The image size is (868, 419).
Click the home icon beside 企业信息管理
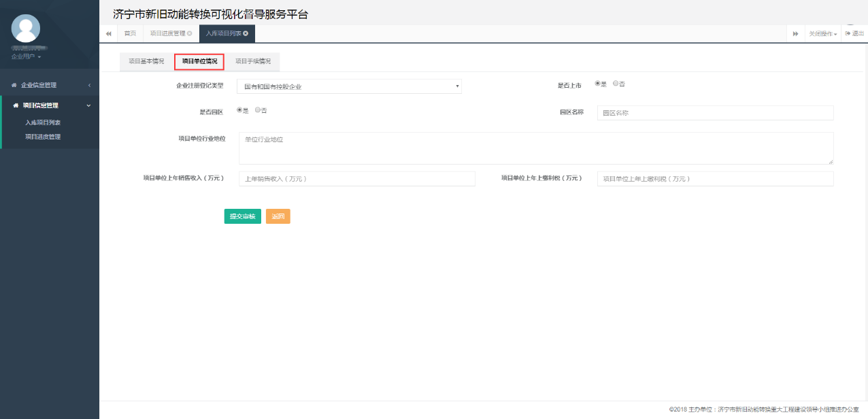(12, 84)
